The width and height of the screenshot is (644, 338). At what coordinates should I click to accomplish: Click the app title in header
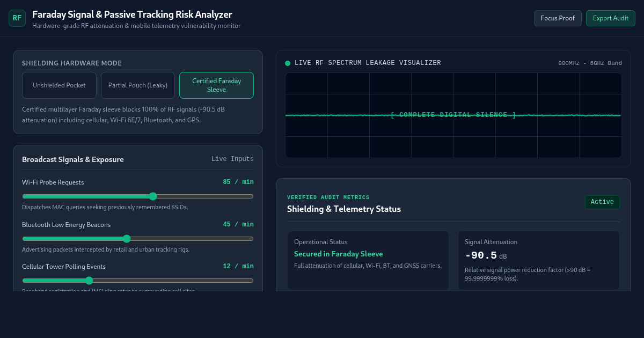pos(132,14)
